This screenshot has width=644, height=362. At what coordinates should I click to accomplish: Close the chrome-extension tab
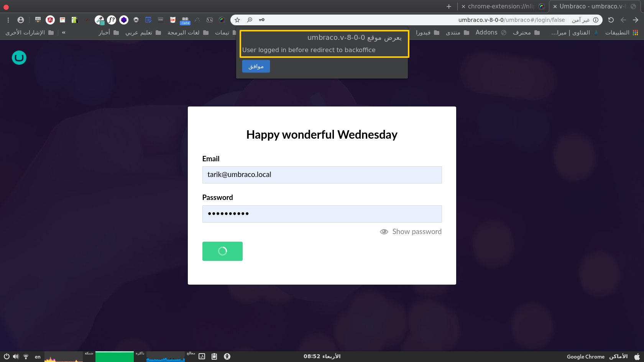(463, 7)
